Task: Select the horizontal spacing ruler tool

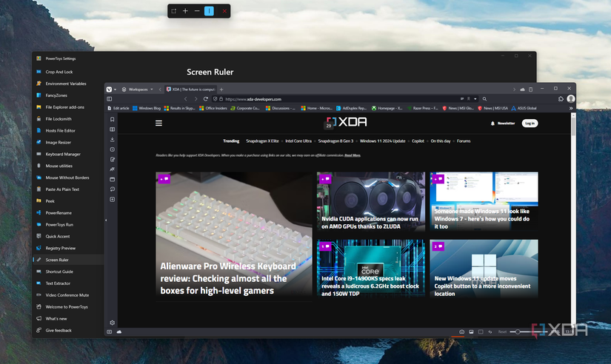Action: point(197,11)
